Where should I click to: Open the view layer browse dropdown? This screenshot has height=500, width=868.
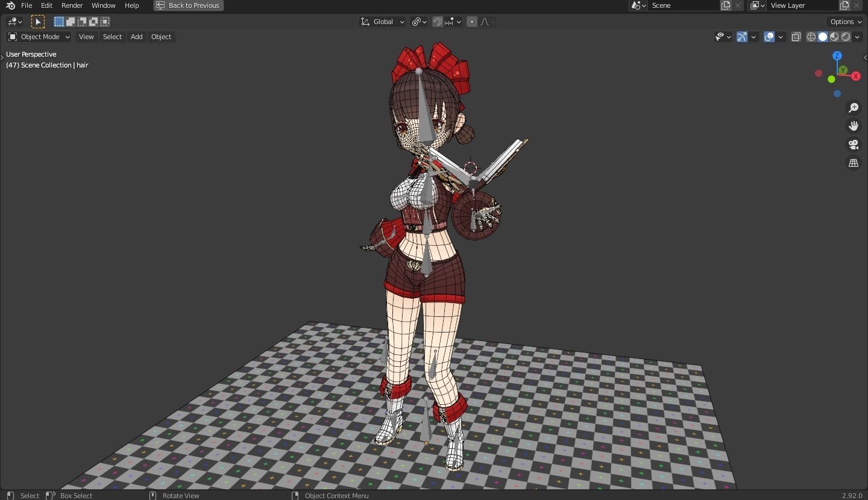click(x=758, y=5)
